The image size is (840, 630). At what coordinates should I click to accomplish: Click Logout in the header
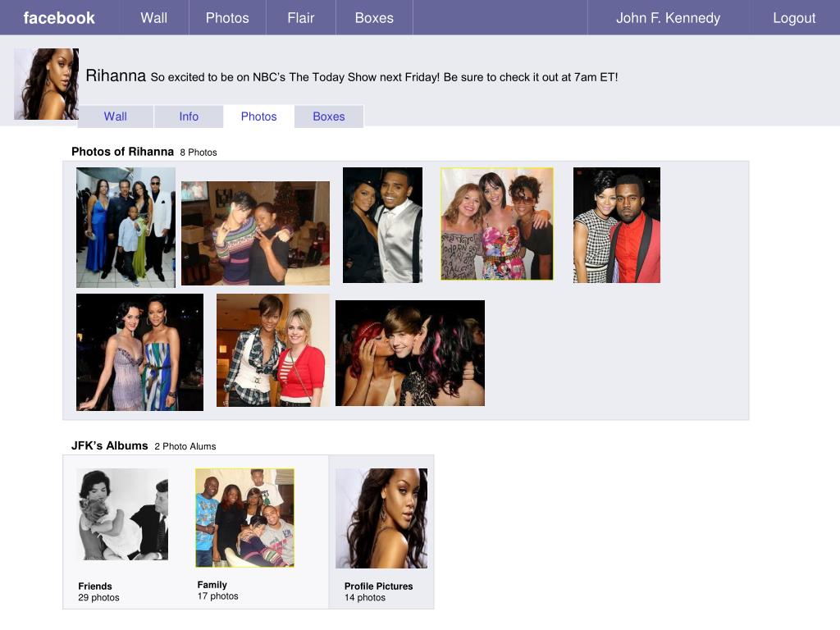(794, 18)
